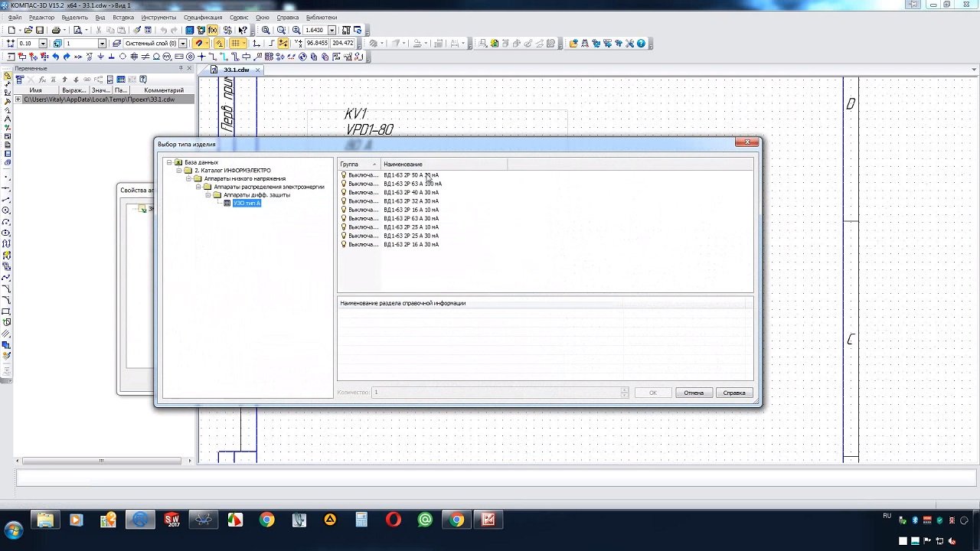The image size is (980, 551).
Task: Click the Open file folder icon
Action: (28, 30)
